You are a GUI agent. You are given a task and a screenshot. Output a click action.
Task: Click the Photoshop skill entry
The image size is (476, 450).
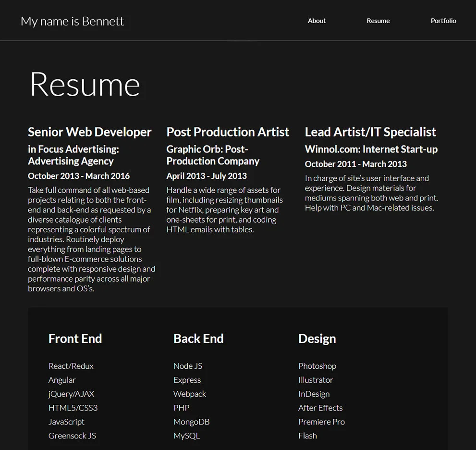point(317,366)
